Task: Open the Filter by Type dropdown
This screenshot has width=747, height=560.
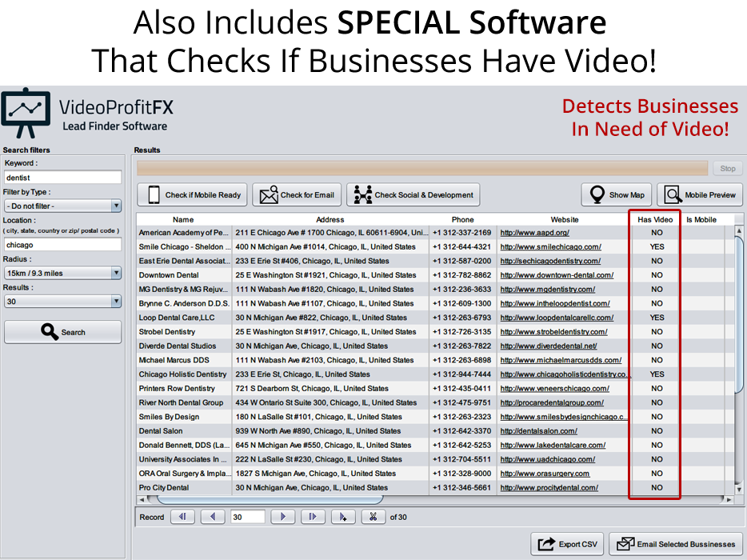Action: (62, 206)
